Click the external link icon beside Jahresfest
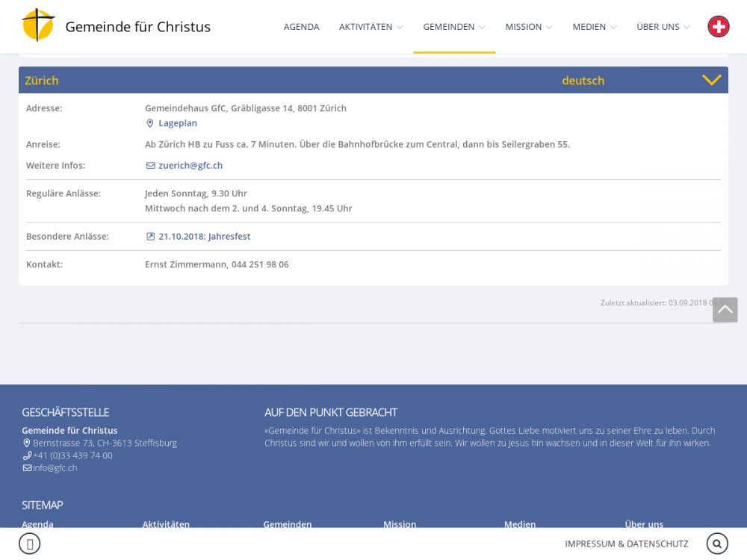Screen dimensions: 747x560 pyautogui.click(x=150, y=237)
